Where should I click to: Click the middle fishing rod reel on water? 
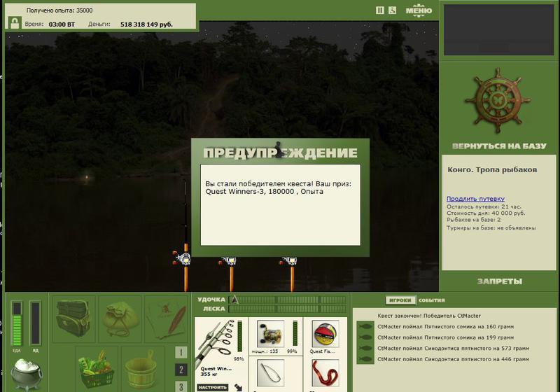[229, 262]
